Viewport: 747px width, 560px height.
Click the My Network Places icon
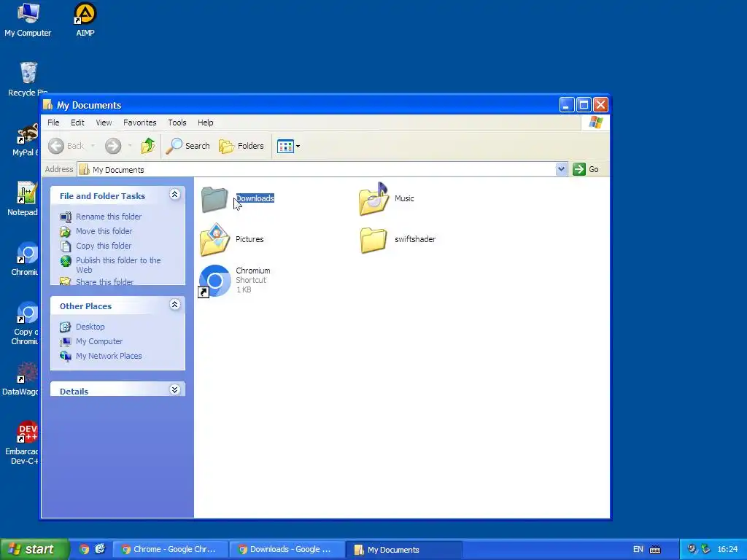point(65,356)
